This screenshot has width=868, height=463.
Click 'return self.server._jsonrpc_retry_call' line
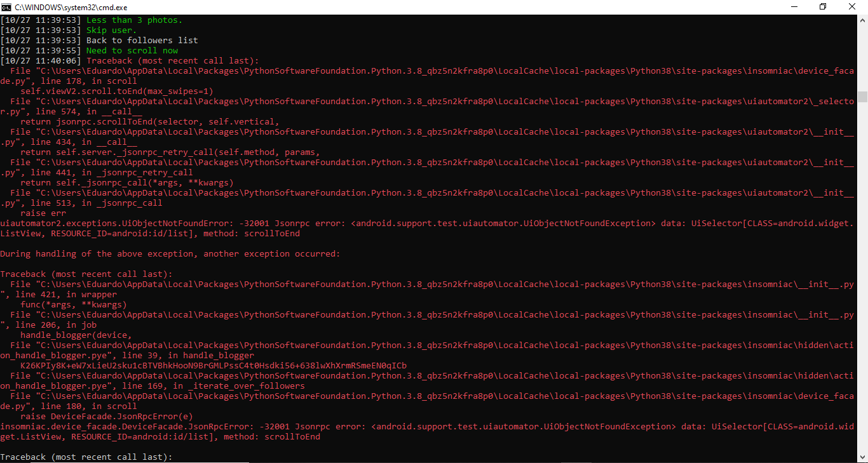pos(170,152)
